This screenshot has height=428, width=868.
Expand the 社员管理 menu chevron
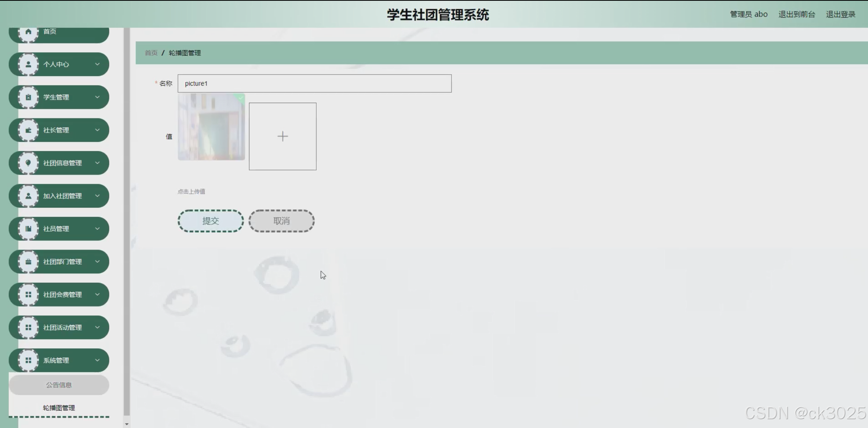pos(97,229)
